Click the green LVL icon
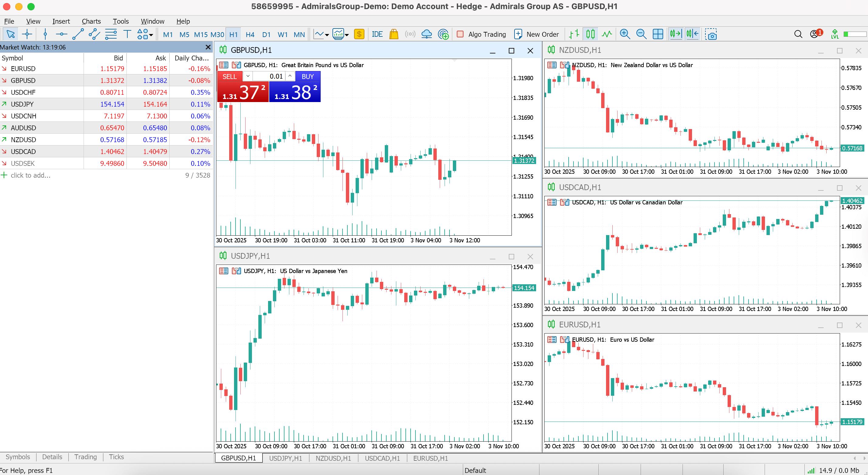 pos(835,34)
